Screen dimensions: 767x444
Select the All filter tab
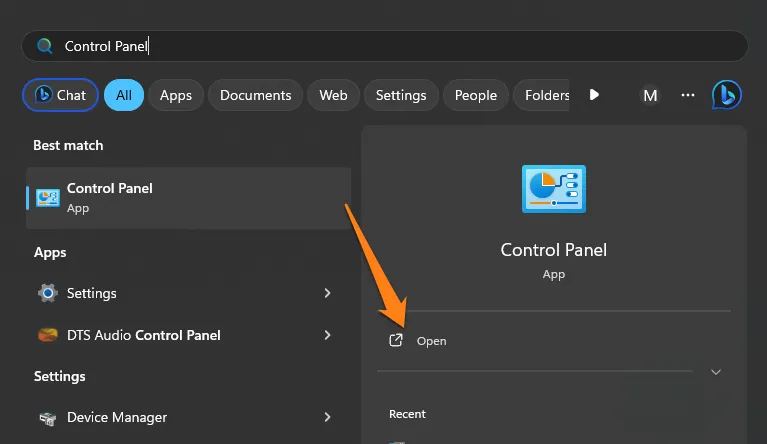coord(124,95)
